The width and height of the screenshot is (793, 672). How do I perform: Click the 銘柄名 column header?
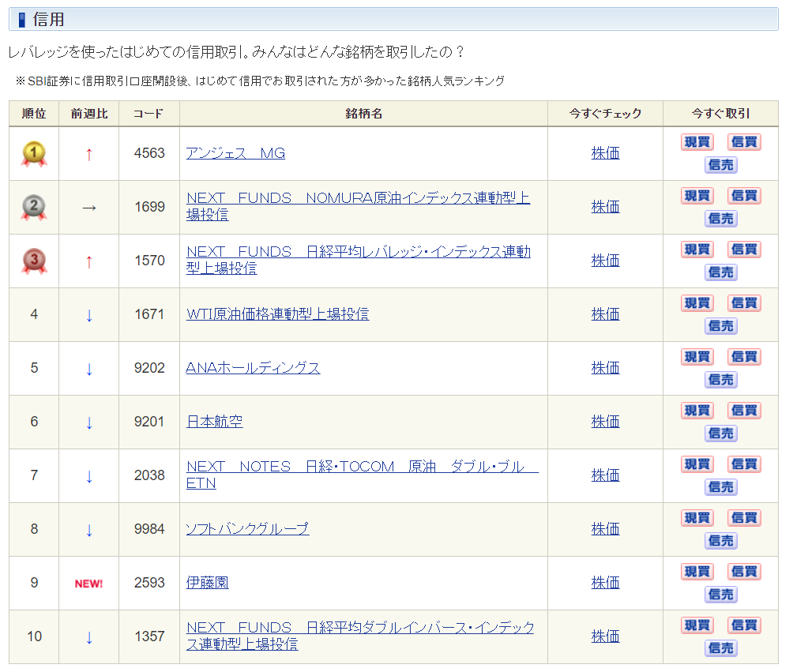pos(363,113)
